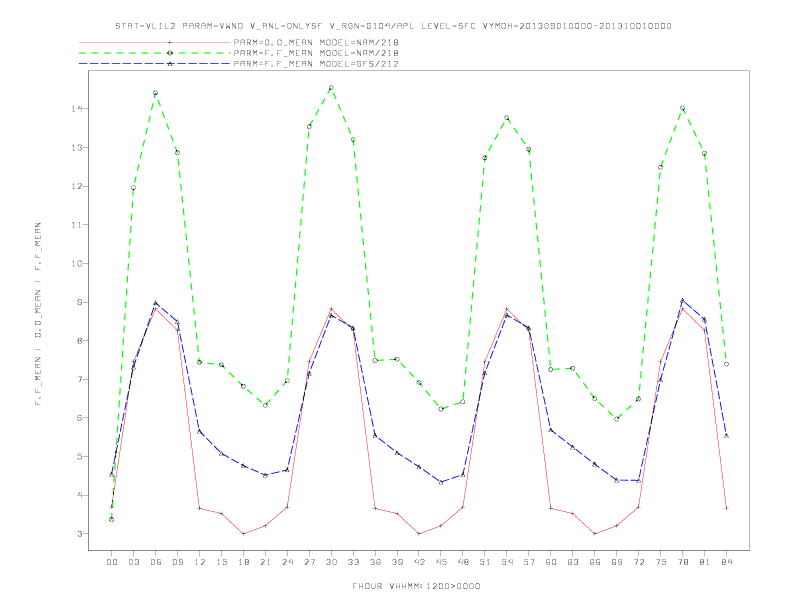Click y-axis tick label 14
The image size is (792, 612).
click(x=77, y=109)
